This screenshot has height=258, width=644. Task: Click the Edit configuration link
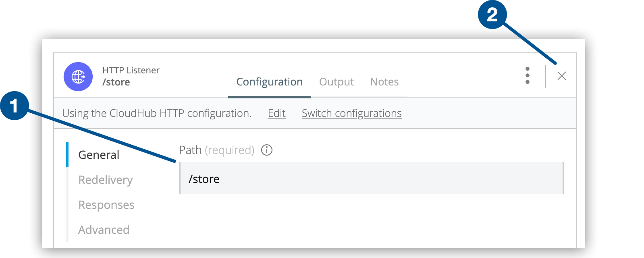pos(276,113)
